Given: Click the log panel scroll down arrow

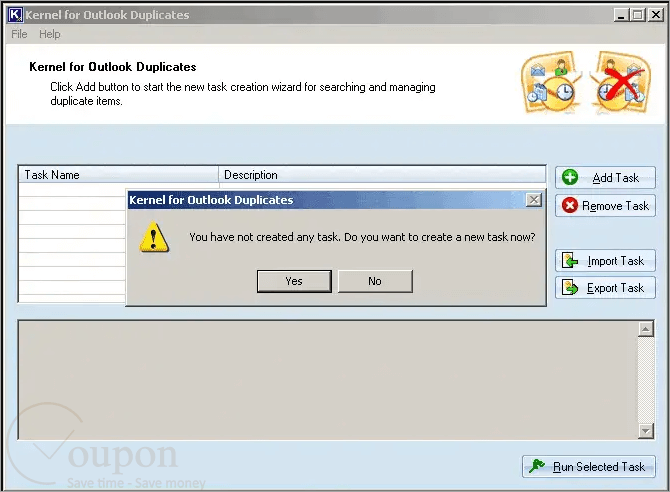Looking at the screenshot, I should tap(646, 430).
